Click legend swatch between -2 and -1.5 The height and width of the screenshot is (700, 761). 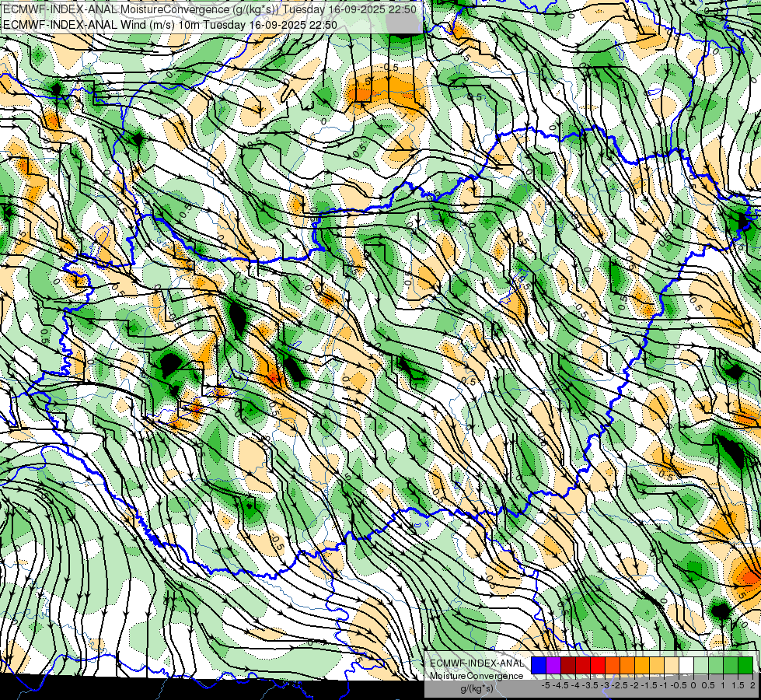tap(641, 666)
